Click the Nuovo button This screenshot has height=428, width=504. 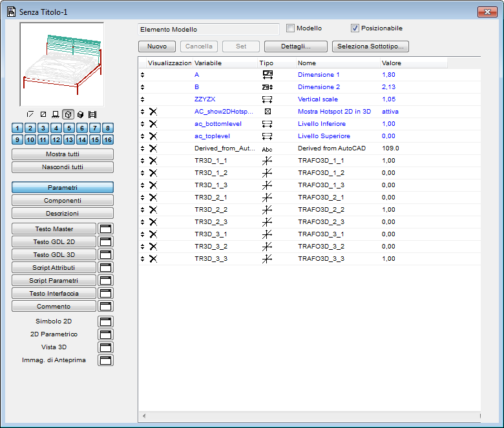pyautogui.click(x=157, y=46)
